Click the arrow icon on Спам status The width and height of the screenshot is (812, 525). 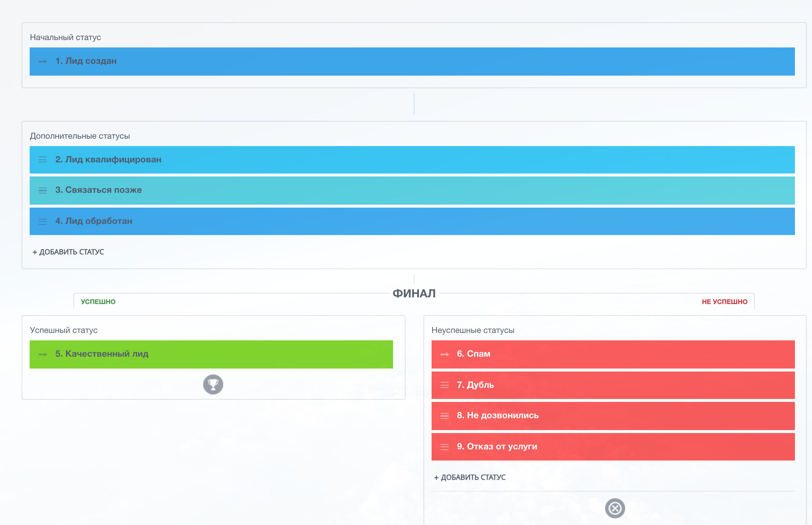coord(444,354)
